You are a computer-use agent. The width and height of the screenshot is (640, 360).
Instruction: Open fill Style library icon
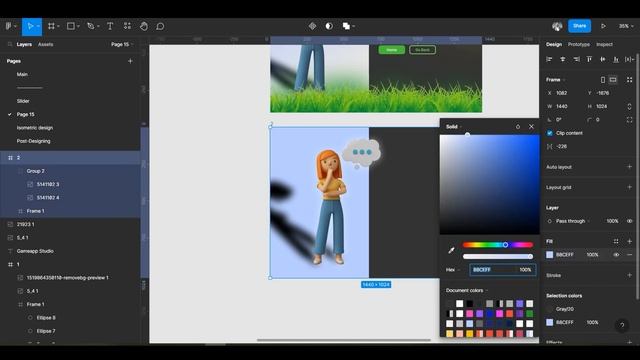(x=616, y=241)
